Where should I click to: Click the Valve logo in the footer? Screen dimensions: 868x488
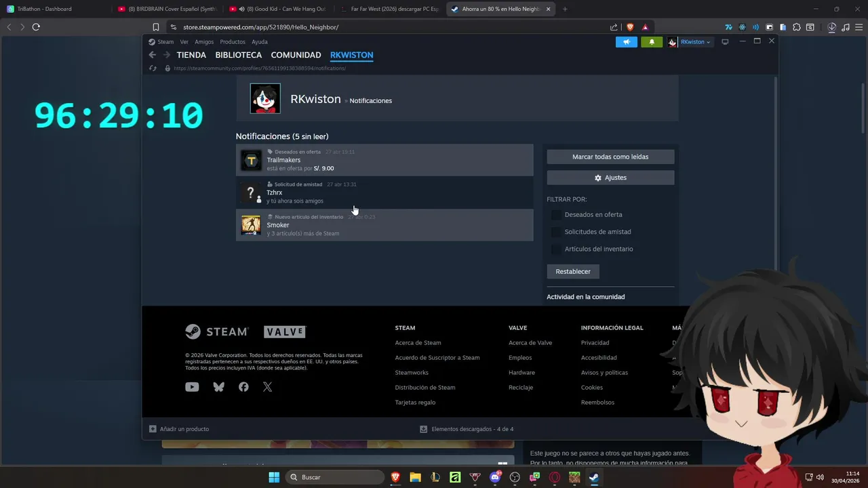tap(285, 331)
